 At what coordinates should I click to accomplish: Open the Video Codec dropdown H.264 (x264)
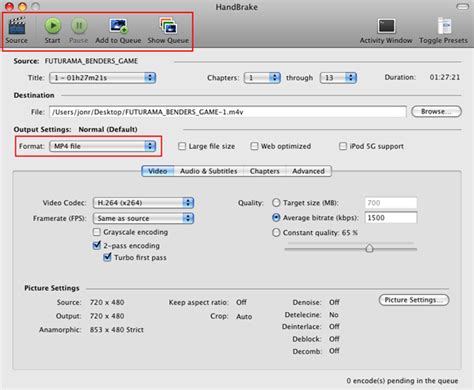pos(143,203)
